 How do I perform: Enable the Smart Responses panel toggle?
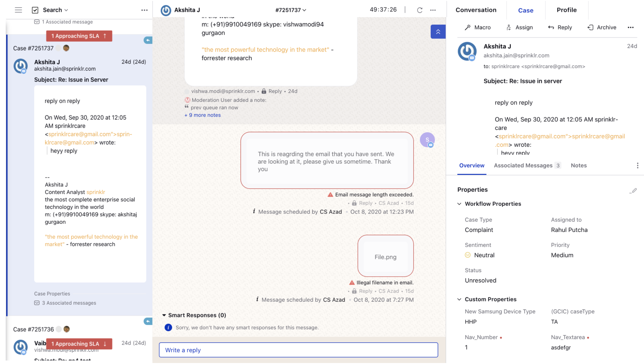pos(164,315)
